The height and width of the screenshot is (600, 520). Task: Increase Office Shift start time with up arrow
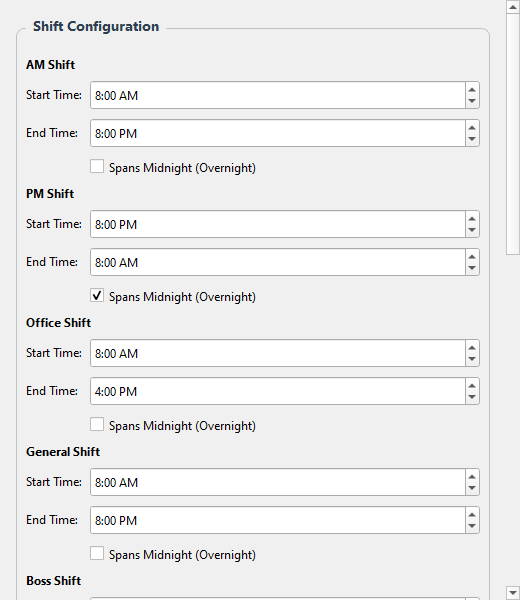[472, 348]
